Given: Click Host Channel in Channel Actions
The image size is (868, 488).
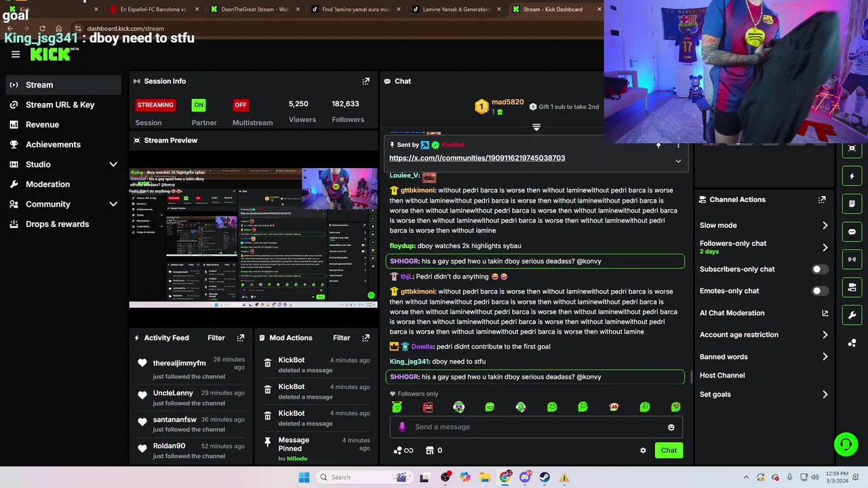Looking at the screenshot, I should coord(722,375).
